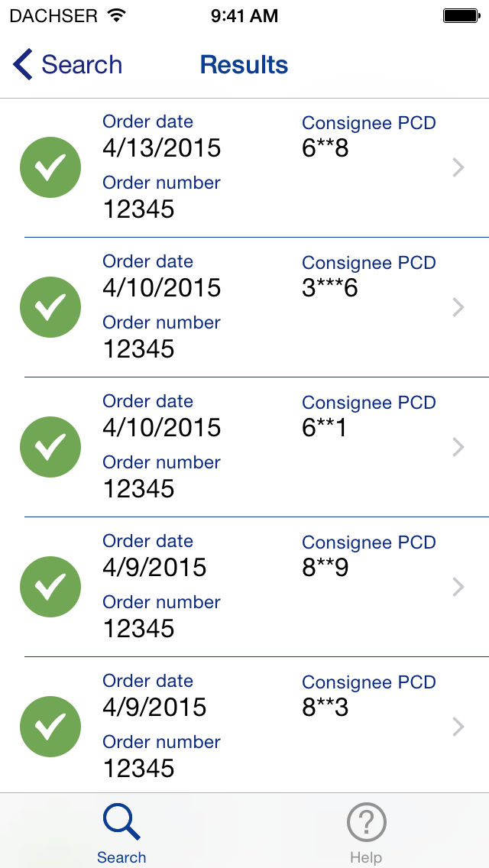The width and height of the screenshot is (489, 868).
Task: Open chevron for consignee 8**3 order
Action: click(458, 727)
